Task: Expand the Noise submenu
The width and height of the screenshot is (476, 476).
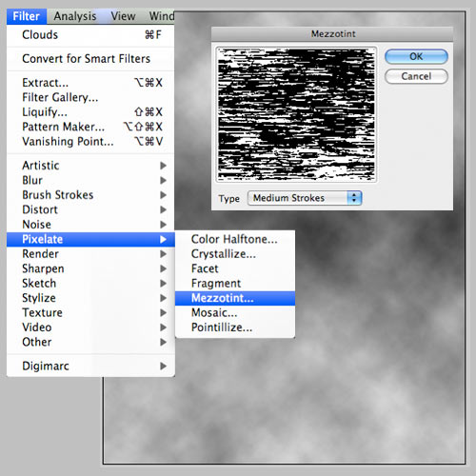Action: [90, 225]
